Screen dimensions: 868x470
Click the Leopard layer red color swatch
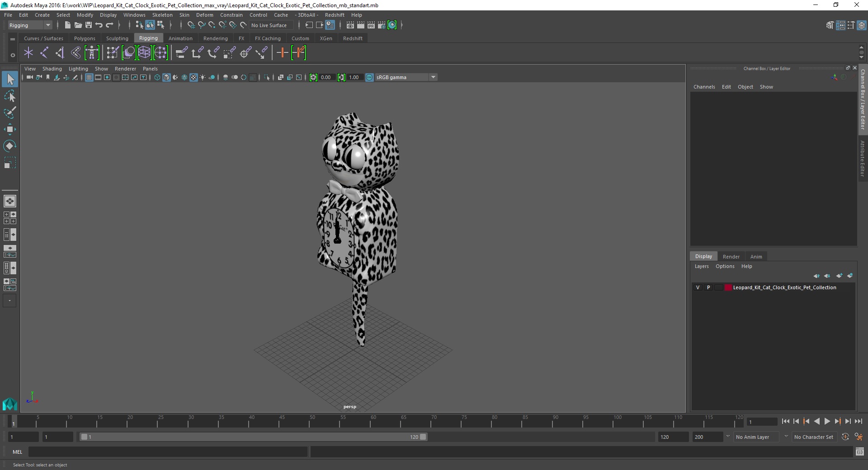[728, 287]
